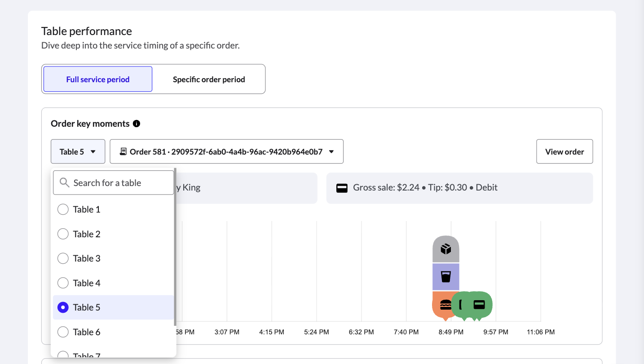Click the table list scrollbar
Image resolution: width=644 pixels, height=364 pixels.
(x=175, y=247)
